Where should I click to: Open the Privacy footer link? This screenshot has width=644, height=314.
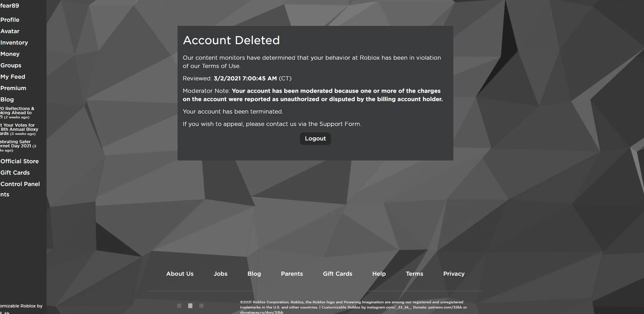[x=454, y=274]
